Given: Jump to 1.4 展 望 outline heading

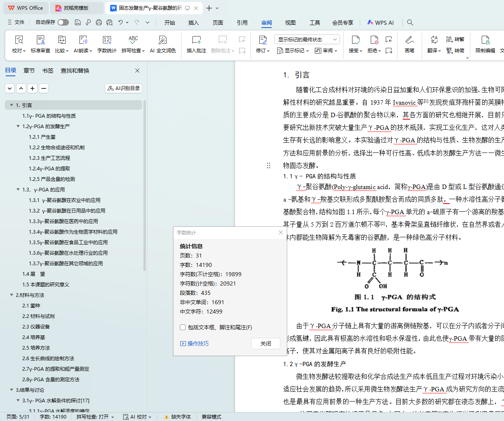Looking at the screenshot, I should tap(34, 274).
